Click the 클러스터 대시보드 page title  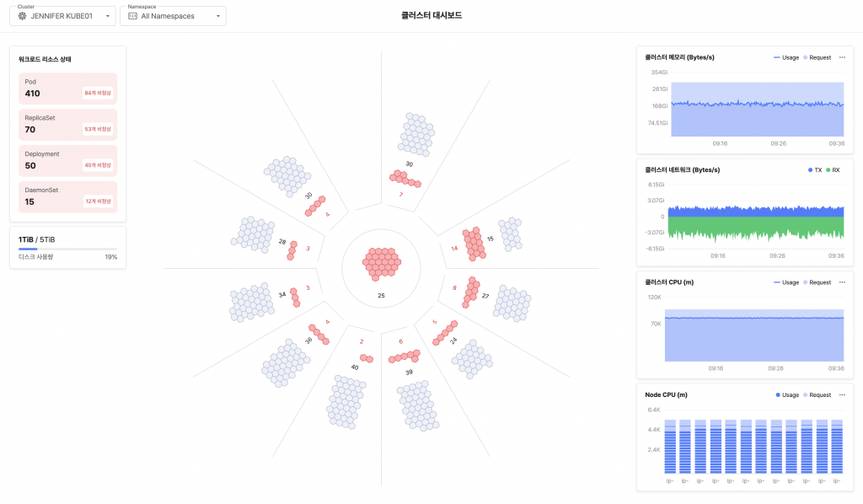pyautogui.click(x=431, y=15)
